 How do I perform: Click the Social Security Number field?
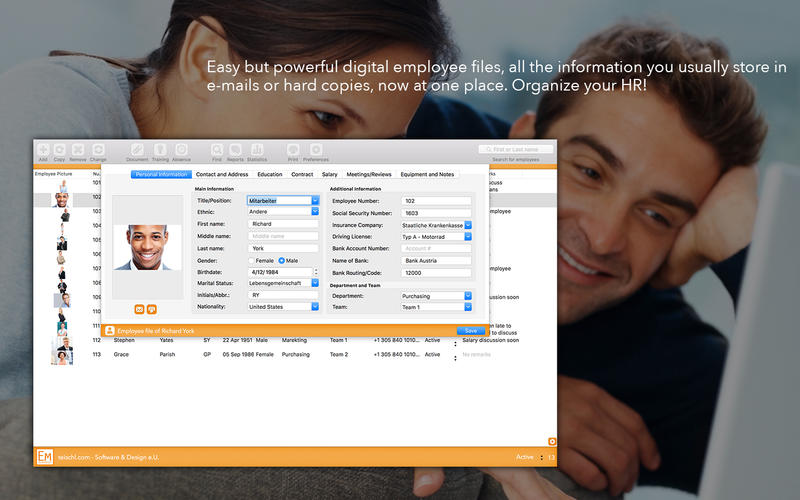pos(436,213)
